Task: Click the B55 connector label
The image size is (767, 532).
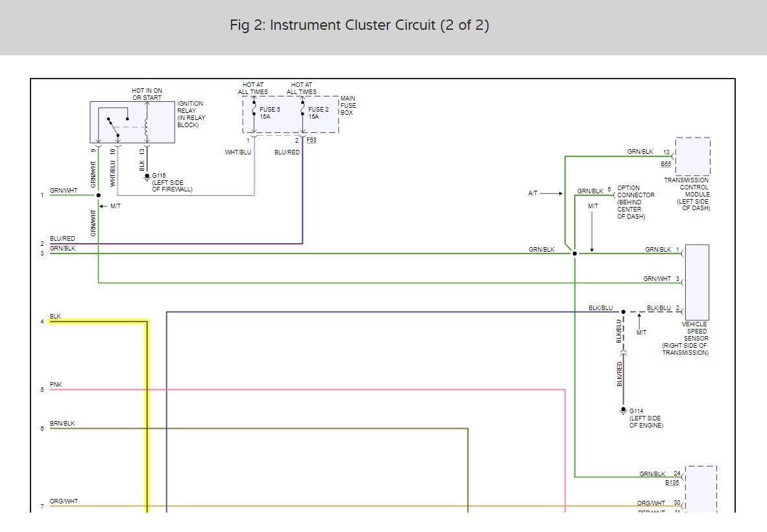Action: click(x=666, y=163)
